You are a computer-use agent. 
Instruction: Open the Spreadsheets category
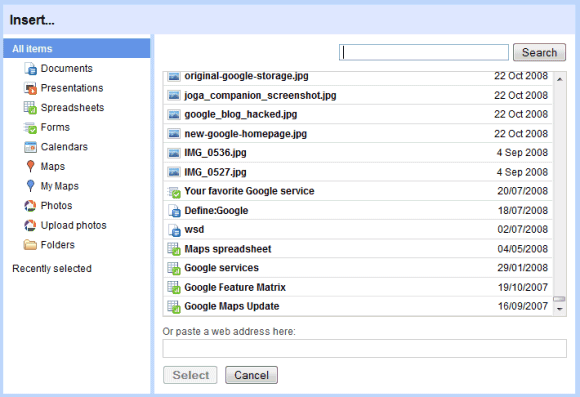(x=72, y=108)
